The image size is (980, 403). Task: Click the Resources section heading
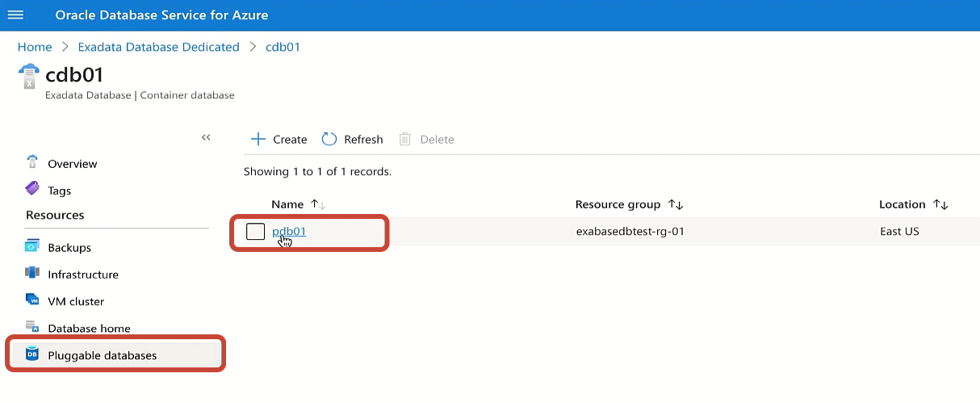coord(55,216)
